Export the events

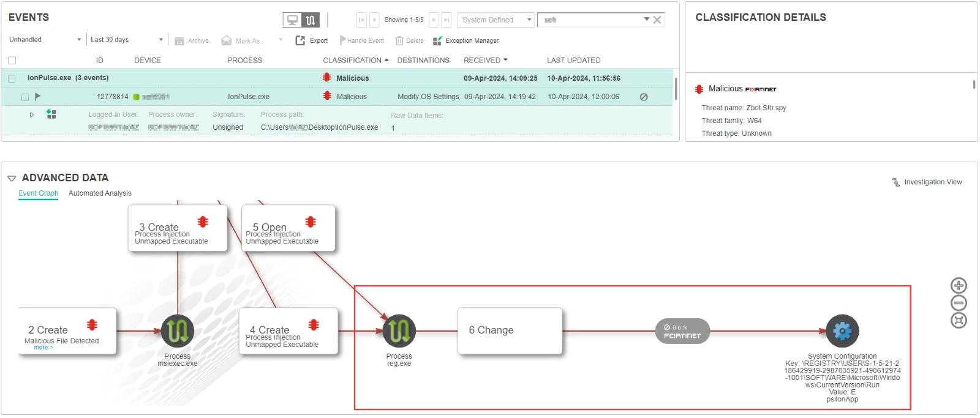[x=312, y=41]
